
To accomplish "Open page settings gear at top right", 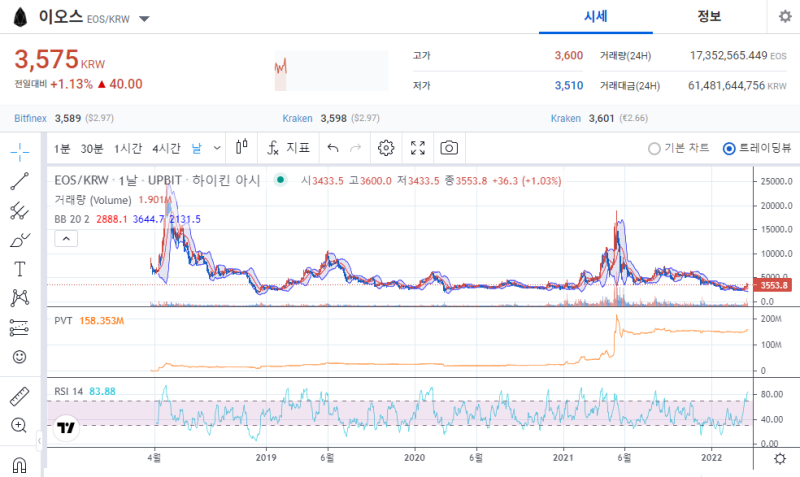I will (785, 16).
